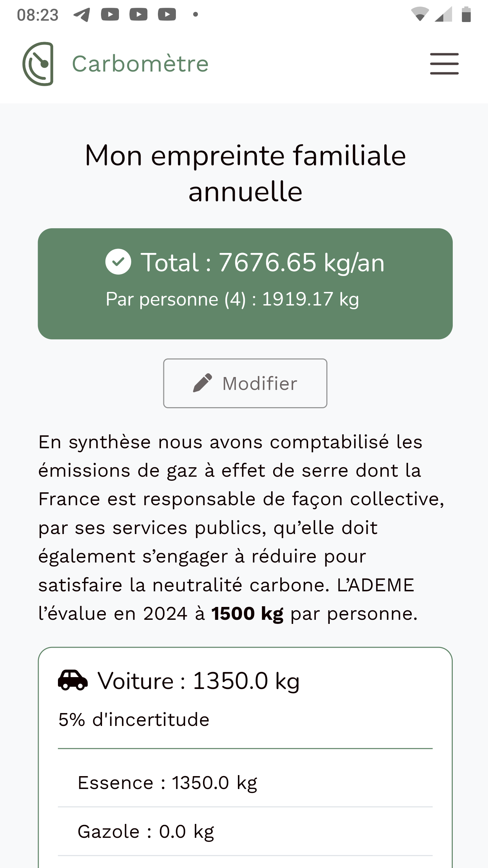Tap the car icon beside Voiture
Viewport: 488px width, 868px height.
(x=73, y=680)
